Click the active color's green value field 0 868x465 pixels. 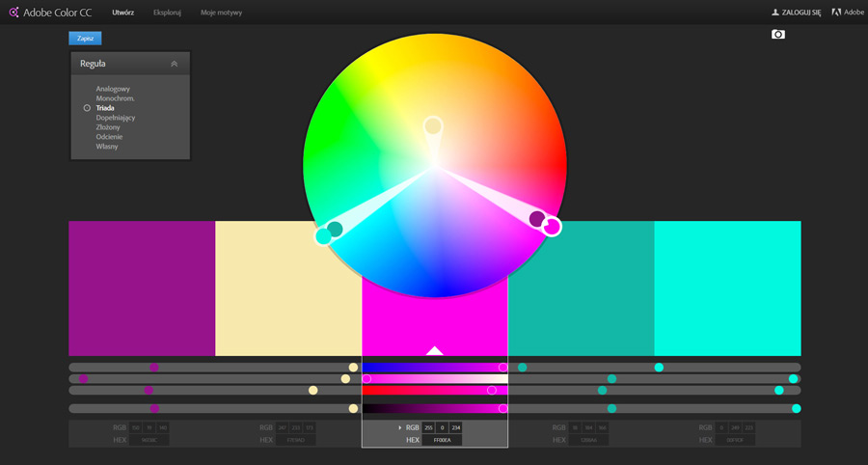(x=442, y=427)
